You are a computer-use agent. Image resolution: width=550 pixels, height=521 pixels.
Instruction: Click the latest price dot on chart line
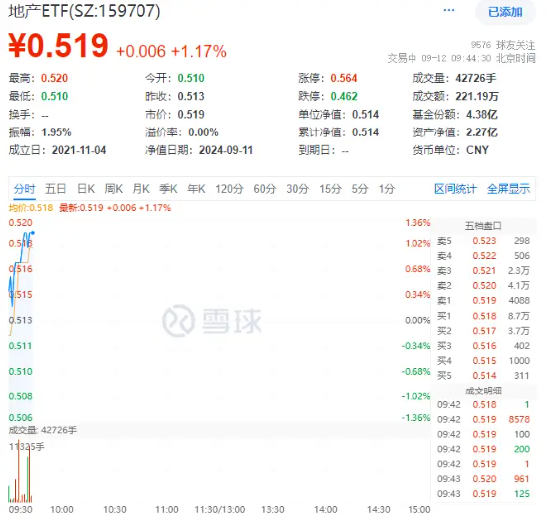pyautogui.click(x=33, y=233)
